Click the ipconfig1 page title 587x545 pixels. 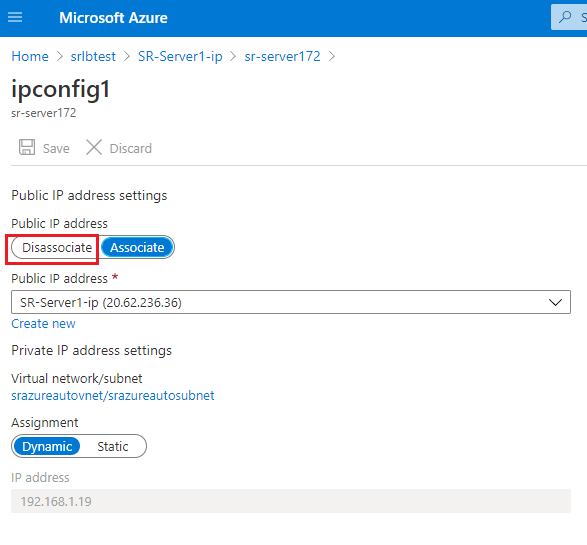[61, 90]
